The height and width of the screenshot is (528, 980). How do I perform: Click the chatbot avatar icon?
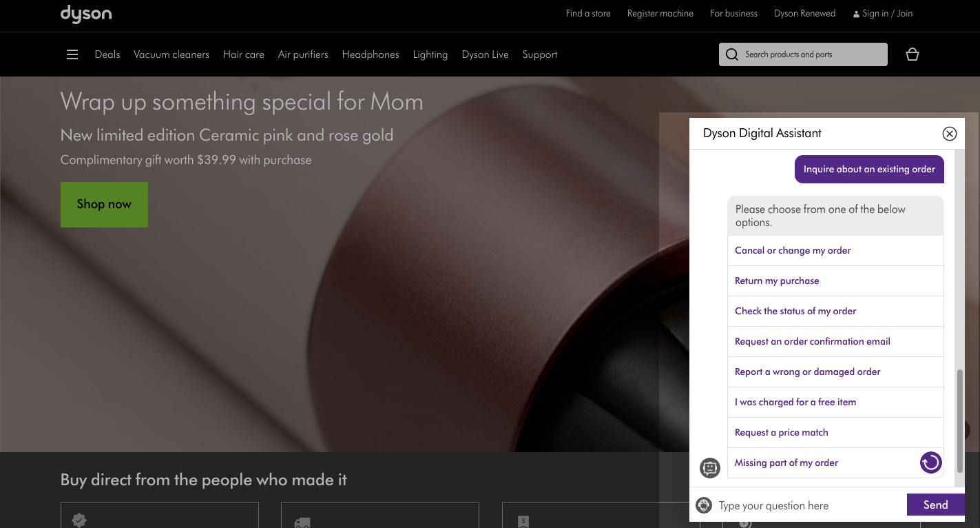709,468
